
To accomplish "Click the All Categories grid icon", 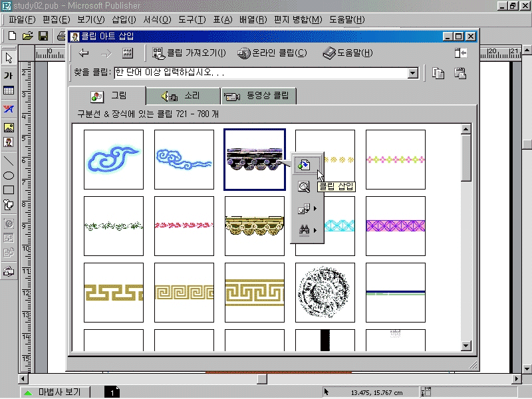I will point(128,53).
